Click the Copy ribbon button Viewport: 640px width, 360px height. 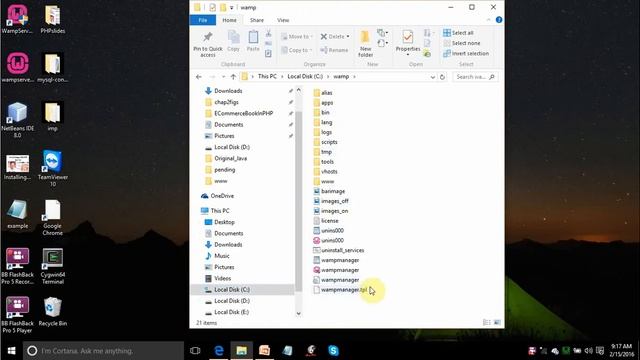(x=233, y=41)
